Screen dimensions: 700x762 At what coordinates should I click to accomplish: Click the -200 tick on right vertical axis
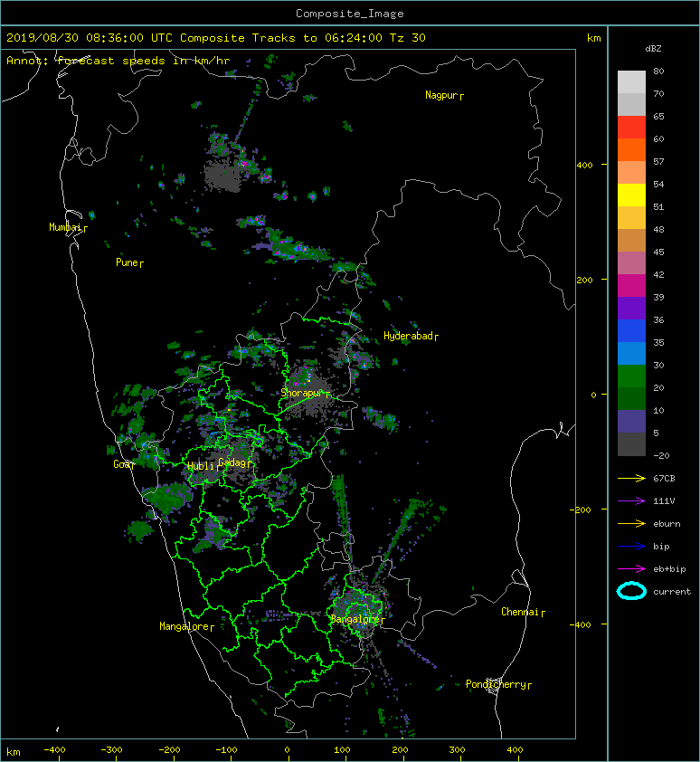click(582, 510)
